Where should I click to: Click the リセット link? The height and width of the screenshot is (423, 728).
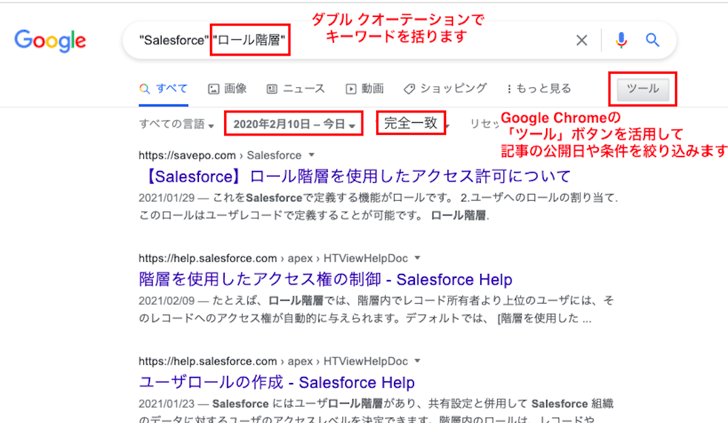coord(484,124)
